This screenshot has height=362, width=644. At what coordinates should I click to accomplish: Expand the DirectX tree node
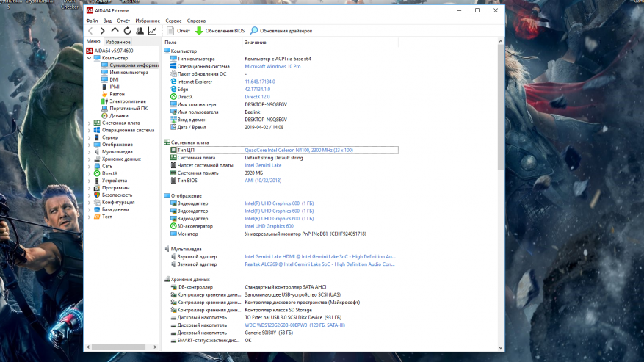coord(89,173)
